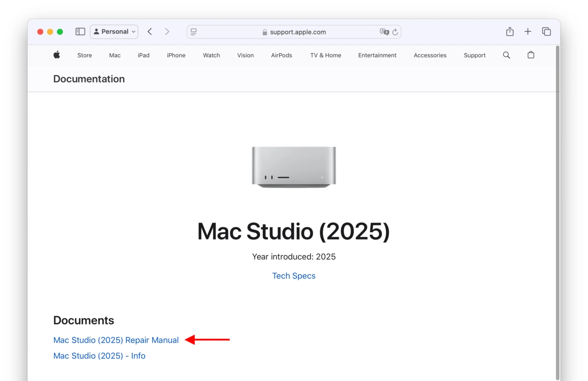This screenshot has height=381, width=588.
Task: Open the Mac menu item
Action: pos(115,55)
